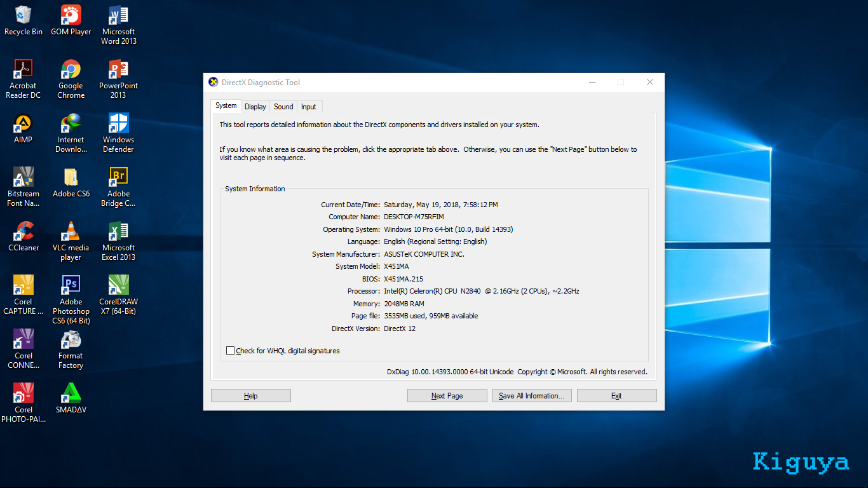
Task: Close the DirectX Diagnostic Tool window
Action: click(649, 82)
